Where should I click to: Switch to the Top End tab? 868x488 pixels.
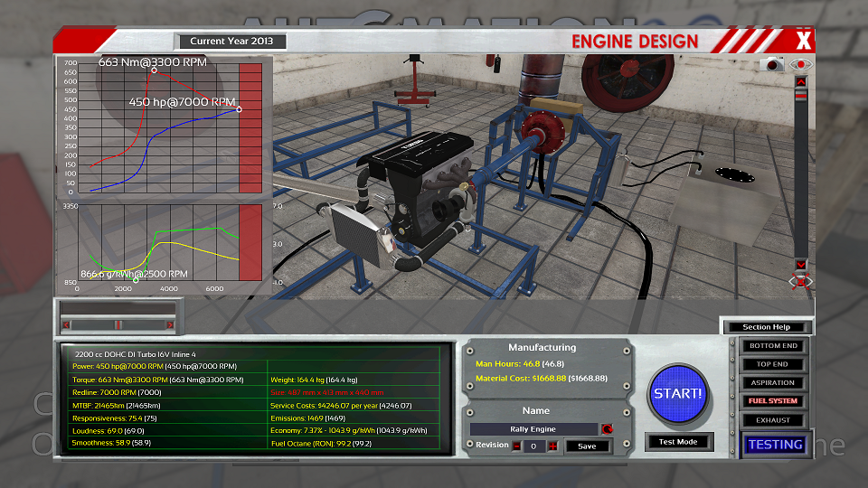coord(773,364)
